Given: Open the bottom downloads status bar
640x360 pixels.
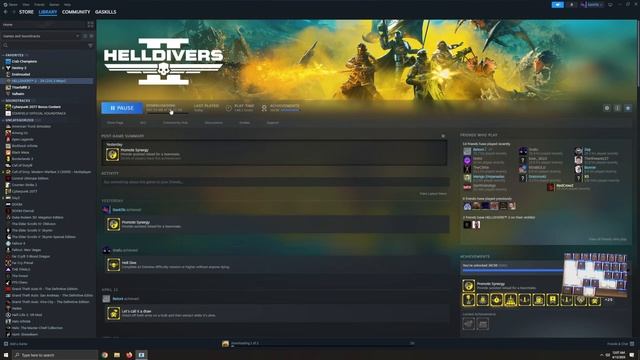Looking at the screenshot, I should click(x=318, y=344).
